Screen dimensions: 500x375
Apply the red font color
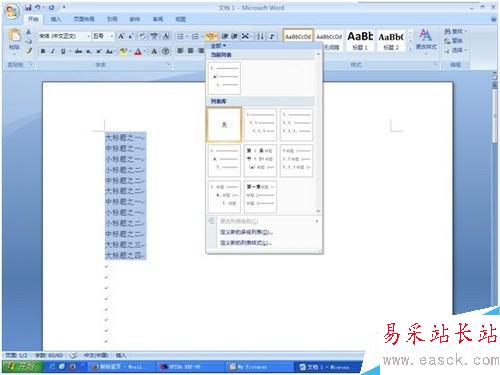tap(138, 51)
